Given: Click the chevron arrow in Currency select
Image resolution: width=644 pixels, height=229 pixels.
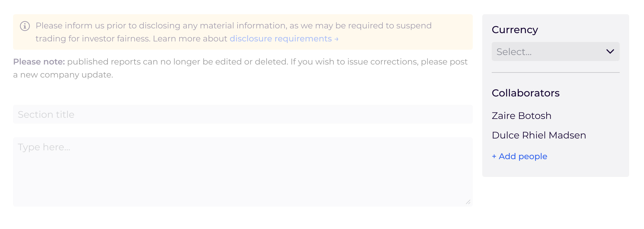Looking at the screenshot, I should point(610,51).
